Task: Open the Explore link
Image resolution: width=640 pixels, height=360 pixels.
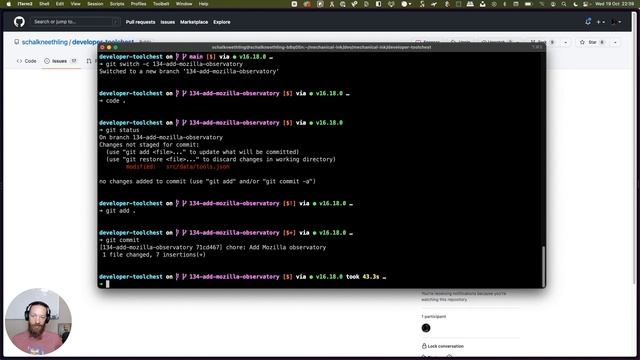Action: [222, 22]
